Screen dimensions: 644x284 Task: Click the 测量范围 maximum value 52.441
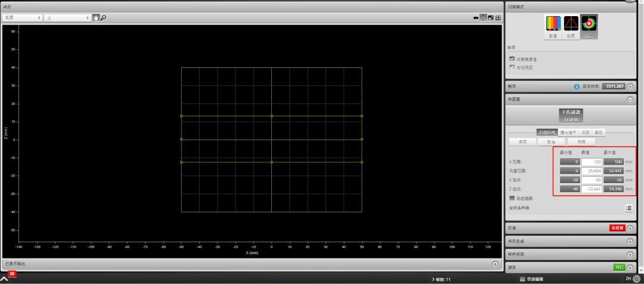point(614,171)
